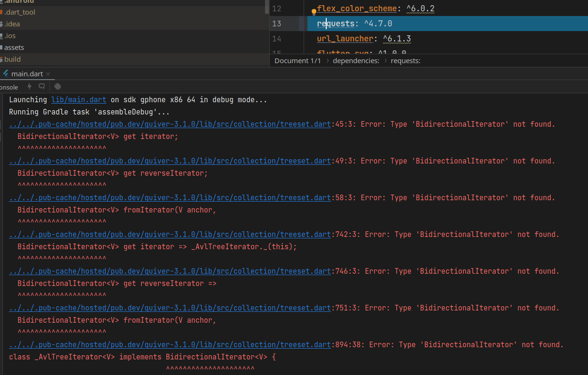Expand the build folder in the project tree
Viewport: 588px width, 375px height.
point(11,59)
